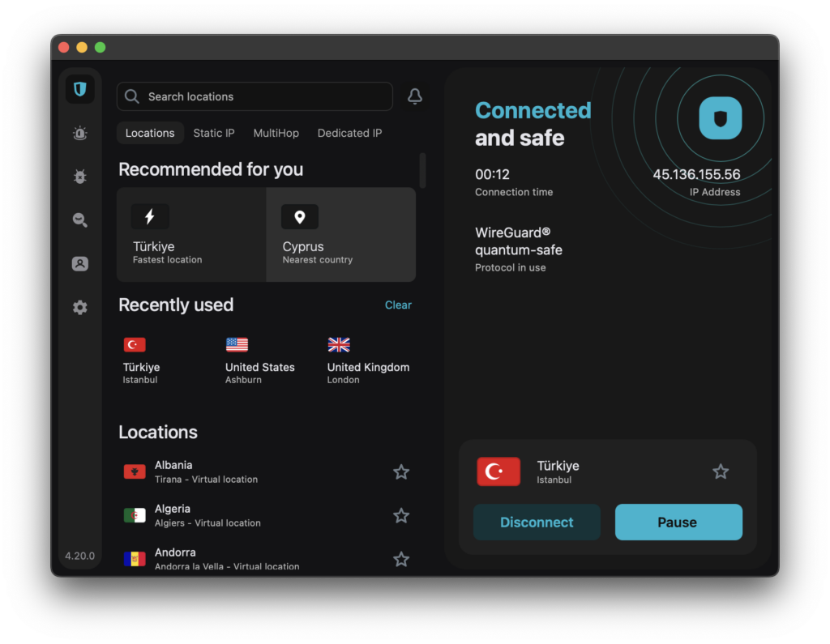Image resolution: width=830 pixels, height=644 pixels.
Task: Click the large shield connection status icon
Action: 721,118
